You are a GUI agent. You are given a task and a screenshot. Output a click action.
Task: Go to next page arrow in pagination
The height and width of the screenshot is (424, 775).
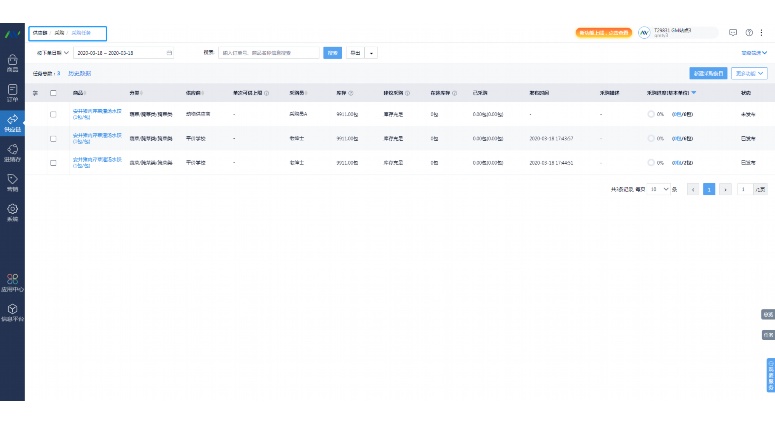[x=725, y=189]
